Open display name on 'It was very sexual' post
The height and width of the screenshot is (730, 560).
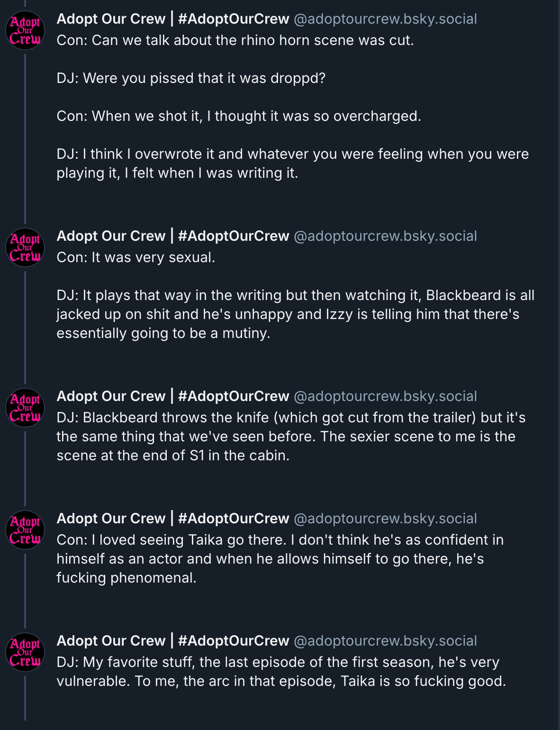point(172,236)
